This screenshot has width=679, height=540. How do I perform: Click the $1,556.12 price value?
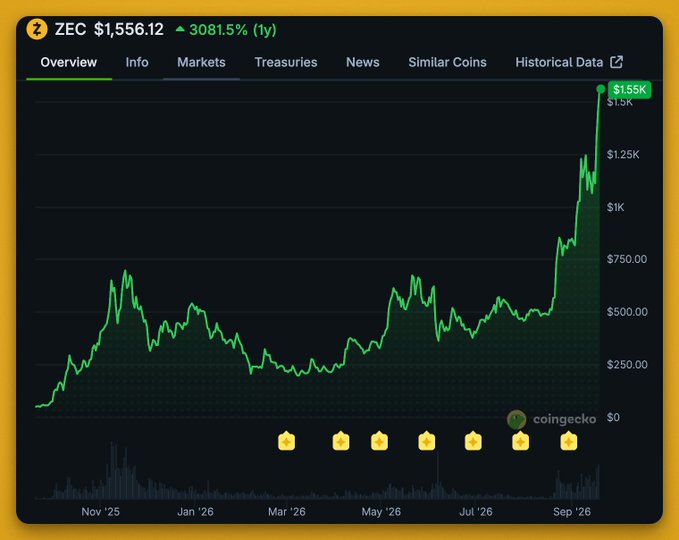coord(129,29)
